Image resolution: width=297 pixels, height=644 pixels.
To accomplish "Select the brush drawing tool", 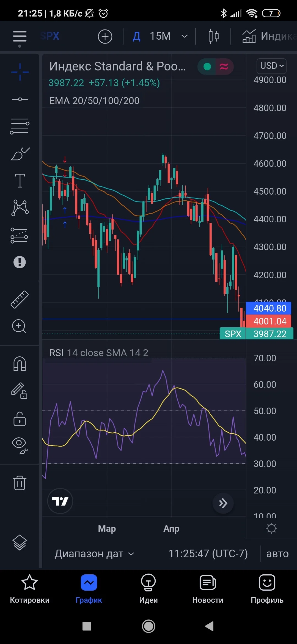I will [x=20, y=154].
